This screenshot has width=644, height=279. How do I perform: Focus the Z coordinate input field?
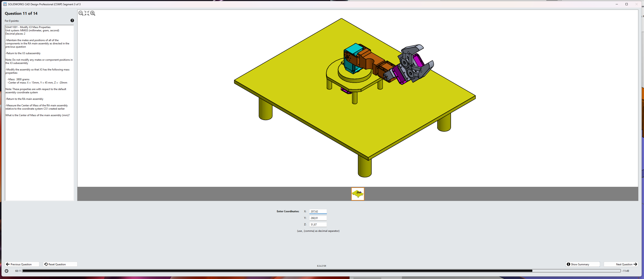pyautogui.click(x=318, y=225)
